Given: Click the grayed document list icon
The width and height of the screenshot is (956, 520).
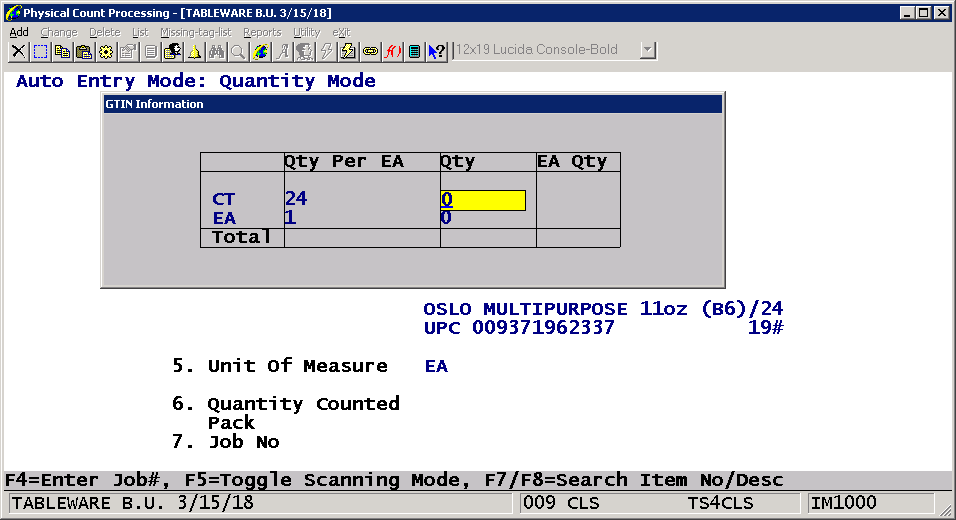Looking at the screenshot, I should [150, 52].
